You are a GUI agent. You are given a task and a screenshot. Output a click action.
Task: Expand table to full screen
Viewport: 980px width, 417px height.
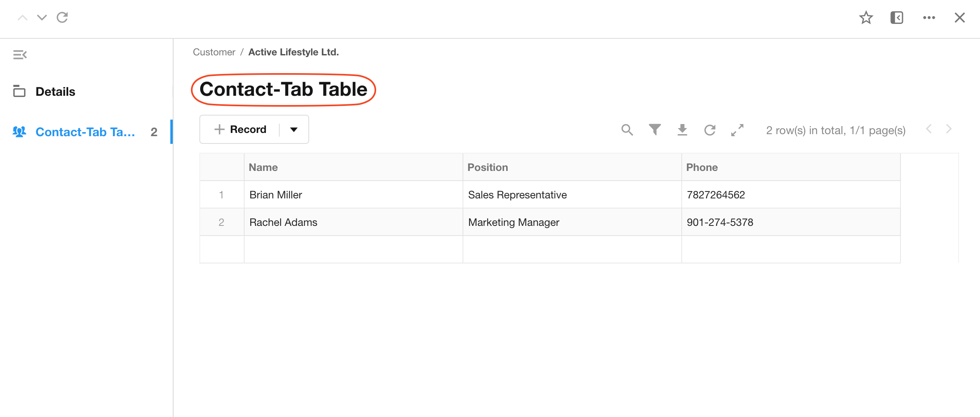coord(737,130)
